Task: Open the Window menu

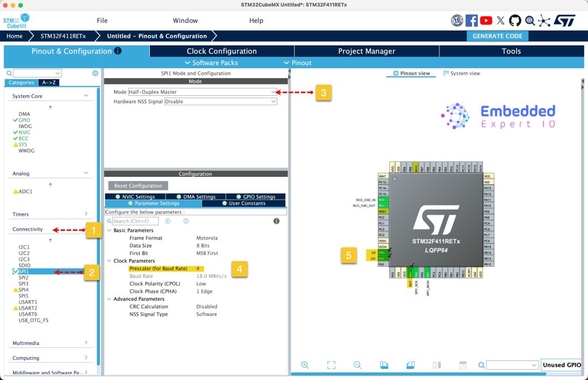Action: point(185,21)
